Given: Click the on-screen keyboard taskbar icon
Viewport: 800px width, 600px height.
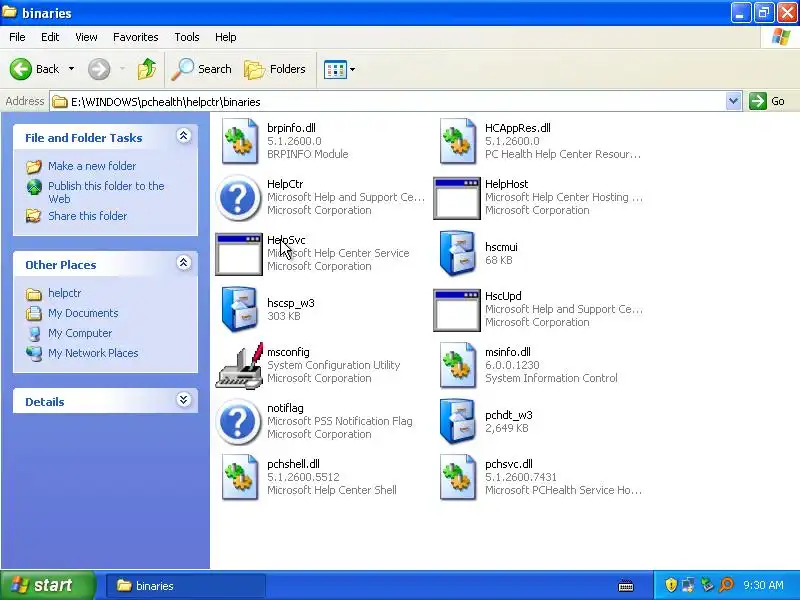Looking at the screenshot, I should (x=626, y=586).
